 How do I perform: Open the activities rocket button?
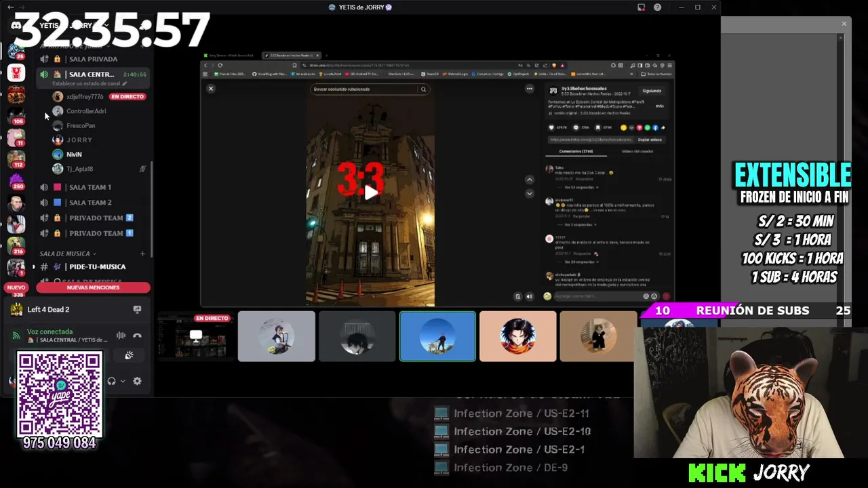(x=129, y=355)
